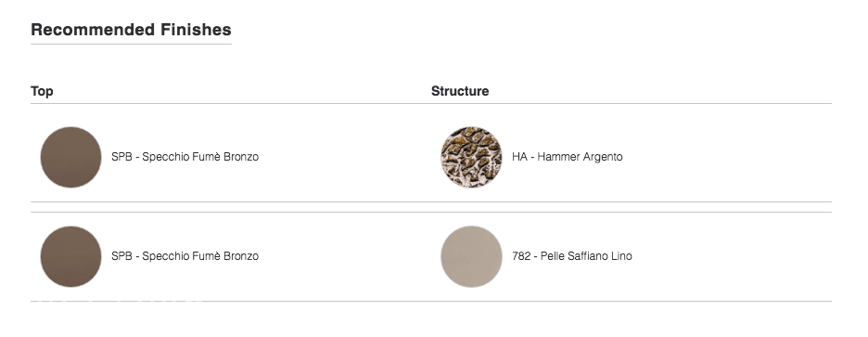The height and width of the screenshot is (337, 868).
Task: Click the word 'Argento' in structure label
Action: pos(604,158)
